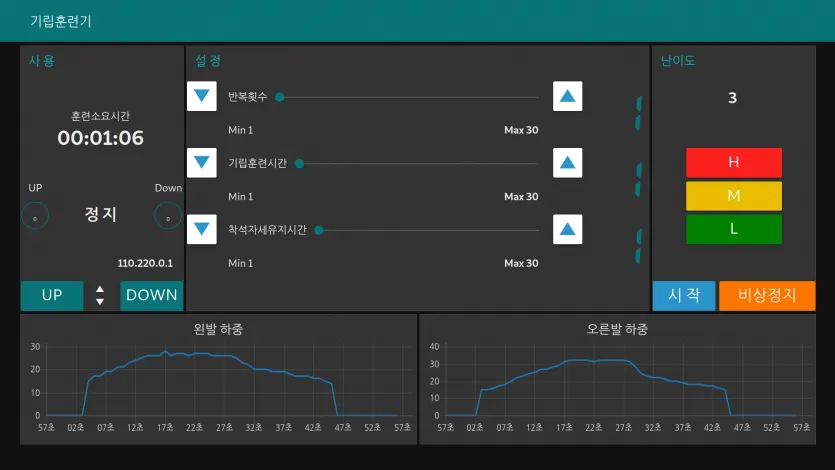Select the green L difficulty level
The height and width of the screenshot is (470, 835).
click(733, 229)
